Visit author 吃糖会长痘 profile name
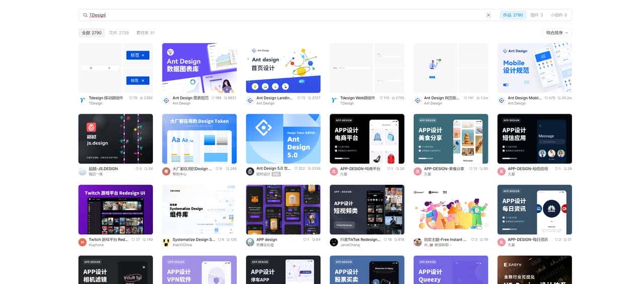This screenshot has width=644, height=284. (265, 245)
